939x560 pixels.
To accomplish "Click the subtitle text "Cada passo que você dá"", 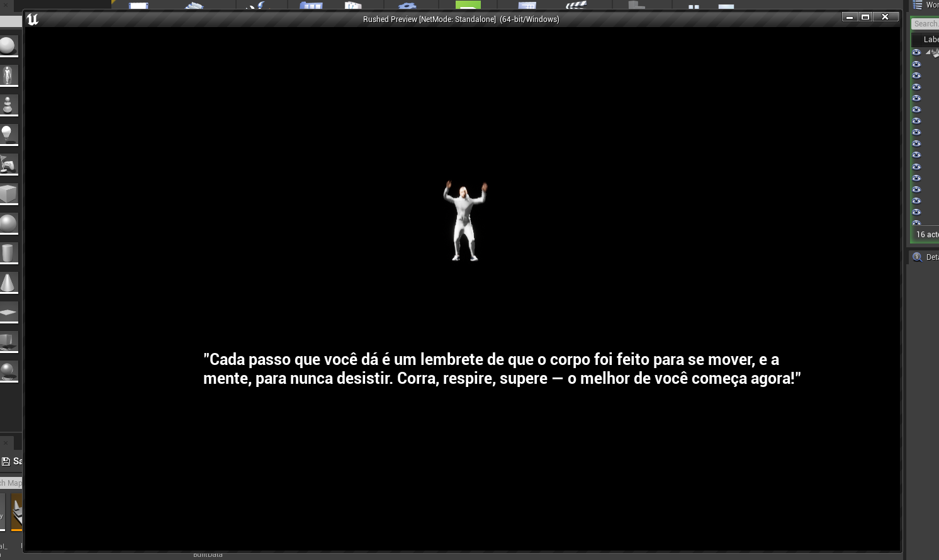I will pyautogui.click(x=291, y=359).
